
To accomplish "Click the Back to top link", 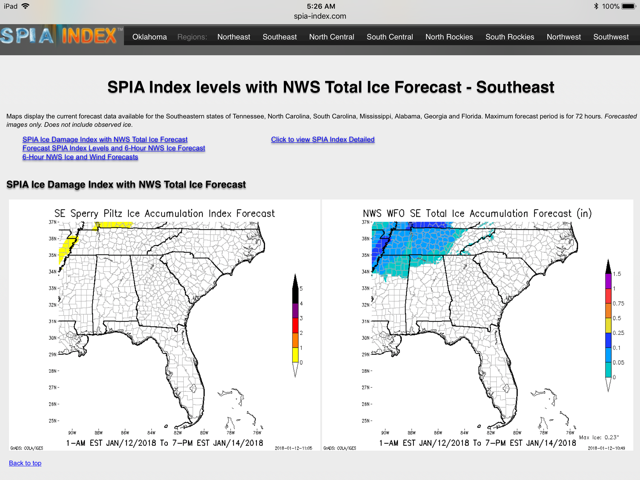I will point(25,463).
